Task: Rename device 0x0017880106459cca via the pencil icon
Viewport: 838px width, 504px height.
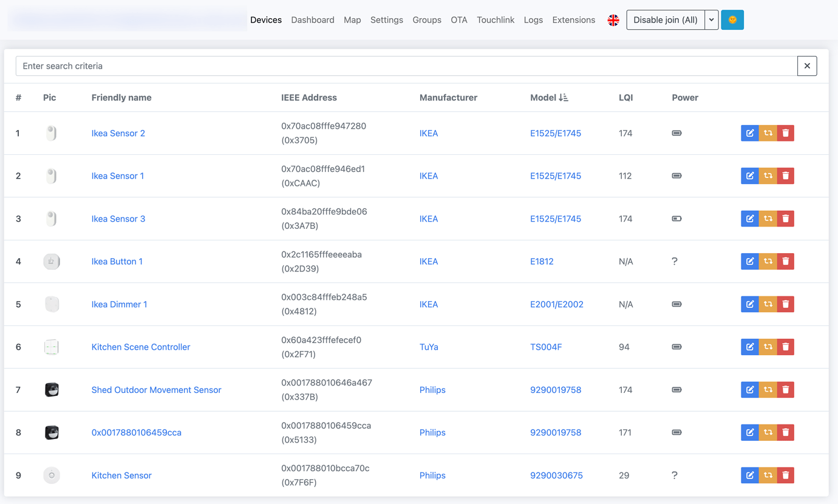Action: (750, 432)
